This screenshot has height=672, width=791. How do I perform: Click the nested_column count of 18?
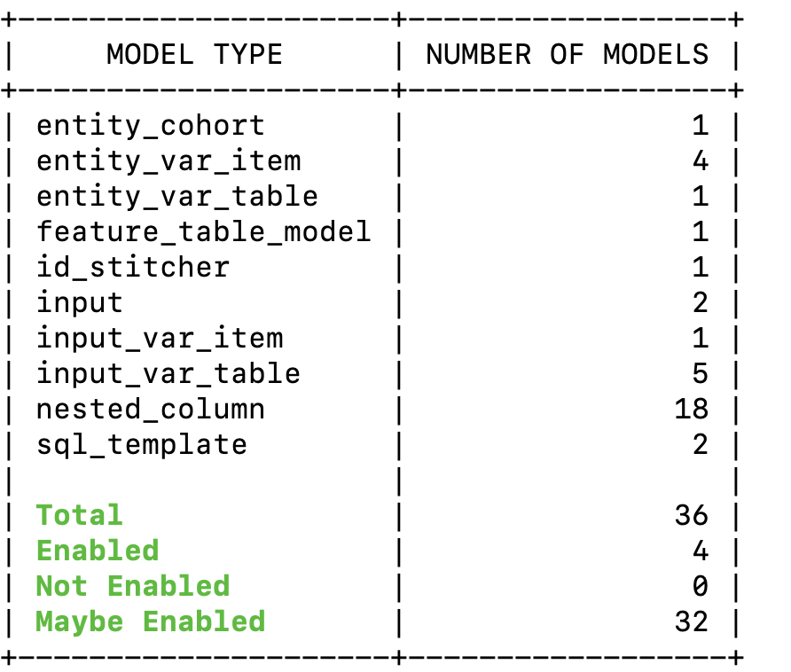pyautogui.click(x=691, y=409)
